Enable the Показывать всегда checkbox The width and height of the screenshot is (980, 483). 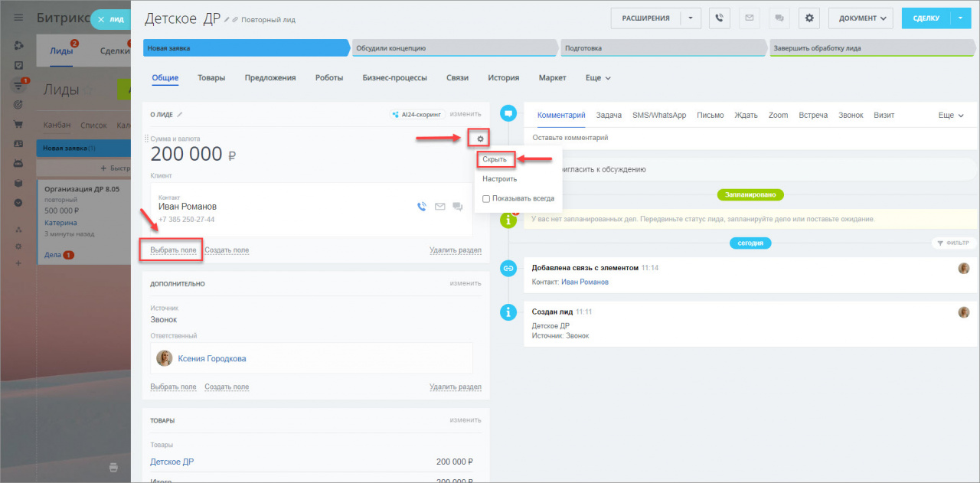pyautogui.click(x=486, y=198)
